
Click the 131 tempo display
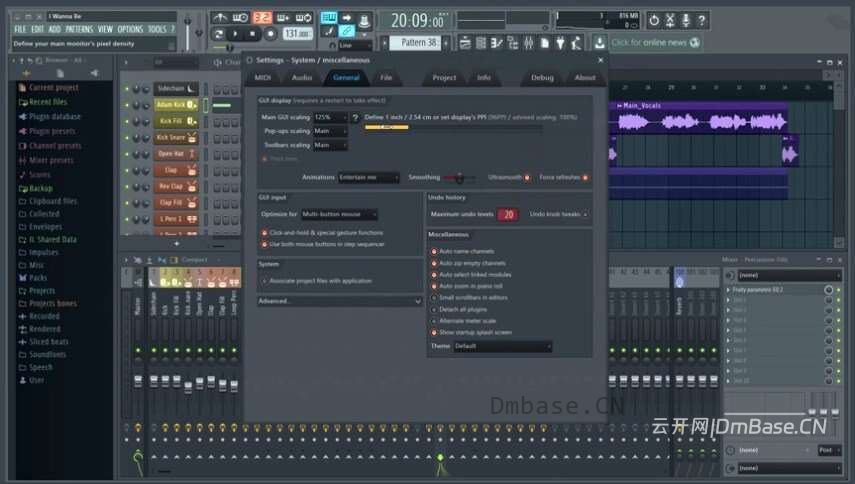298,34
